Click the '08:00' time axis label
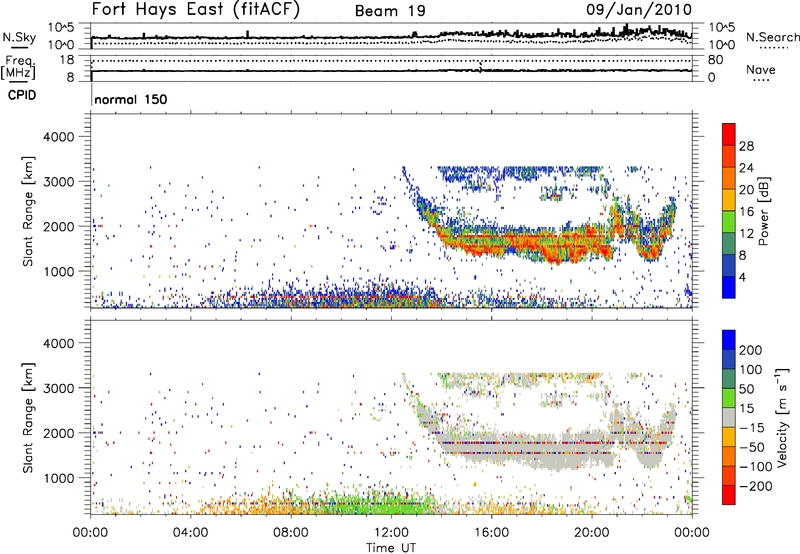Image resolution: width=800 pixels, height=554 pixels. (291, 533)
